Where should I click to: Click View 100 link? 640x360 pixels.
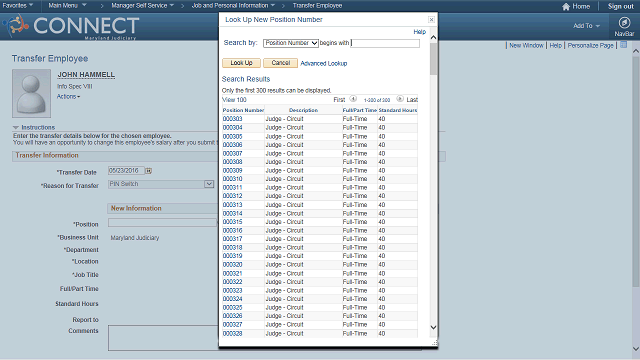(x=234, y=100)
